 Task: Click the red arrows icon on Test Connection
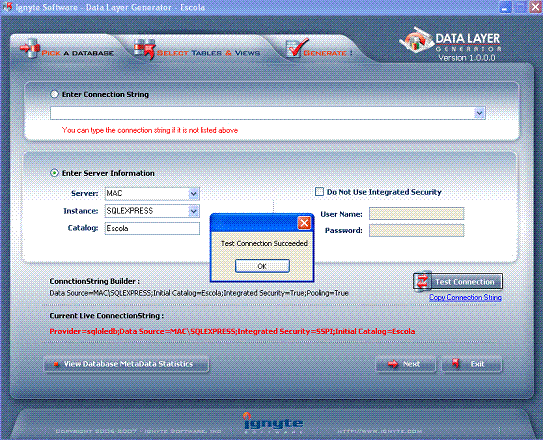(x=422, y=281)
